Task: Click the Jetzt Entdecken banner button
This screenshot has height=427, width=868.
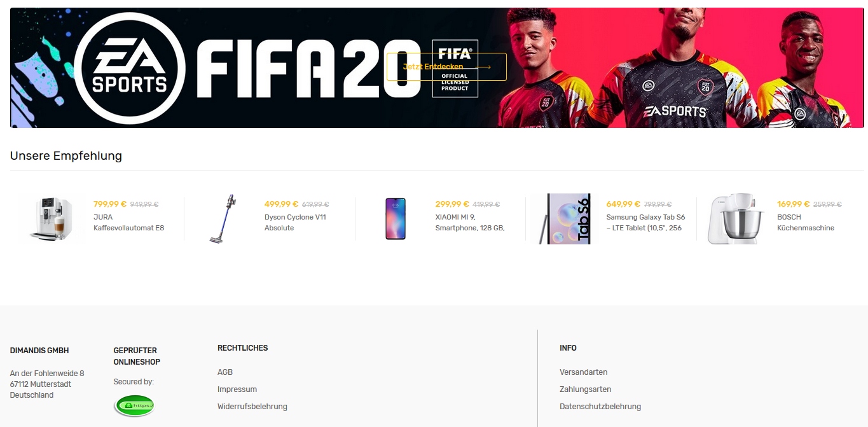Action: [446, 67]
